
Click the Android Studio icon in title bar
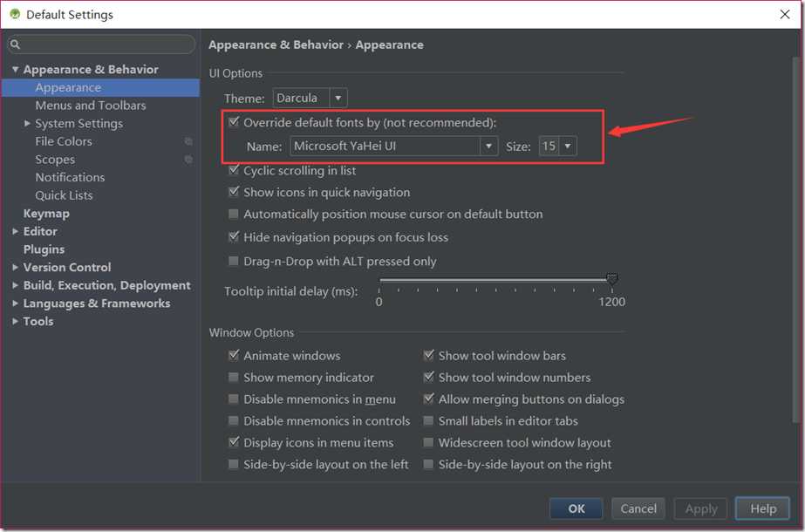(13, 14)
